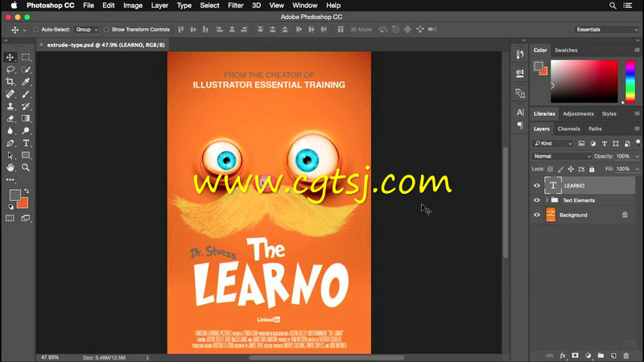Select the Blur tool

(10, 131)
